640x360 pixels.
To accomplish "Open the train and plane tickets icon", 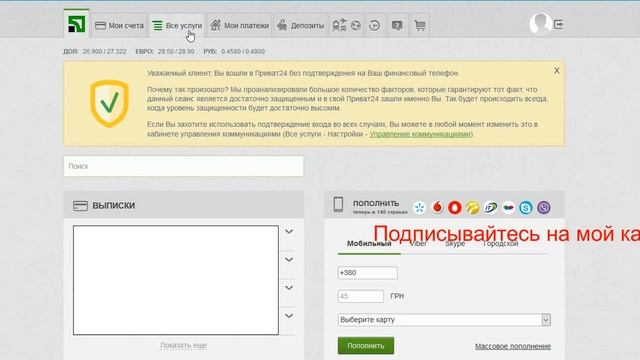I will [339, 25].
